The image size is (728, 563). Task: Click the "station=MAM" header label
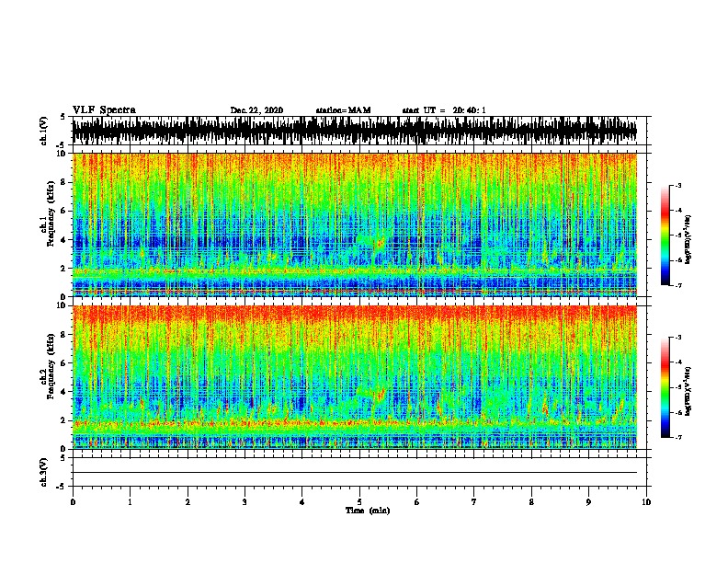(343, 110)
